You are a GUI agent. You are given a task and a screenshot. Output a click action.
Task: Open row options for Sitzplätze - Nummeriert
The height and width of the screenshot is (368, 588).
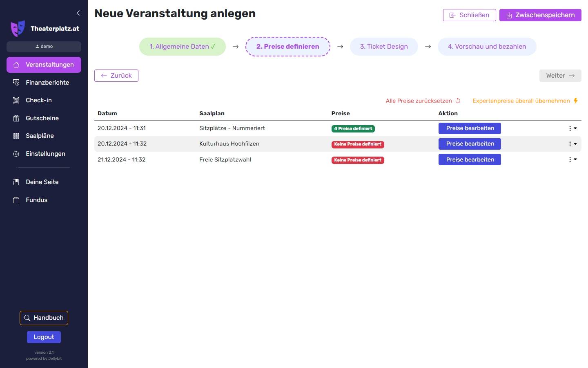[x=572, y=128]
